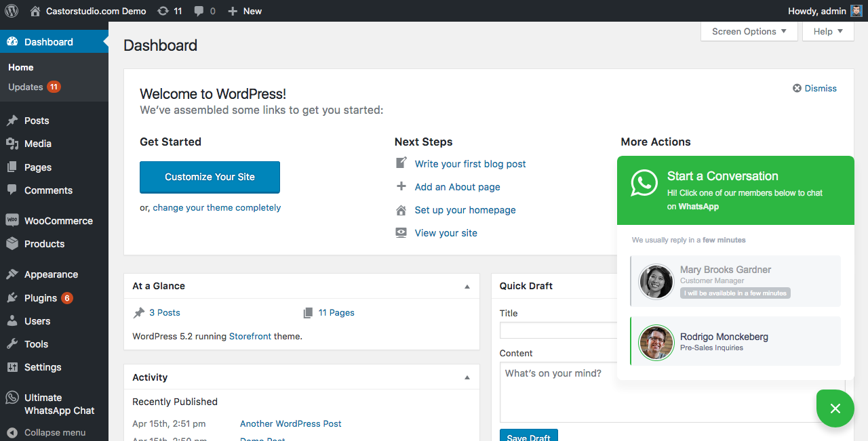Open the Help dropdown tab
This screenshot has height=441, width=868.
tap(827, 31)
